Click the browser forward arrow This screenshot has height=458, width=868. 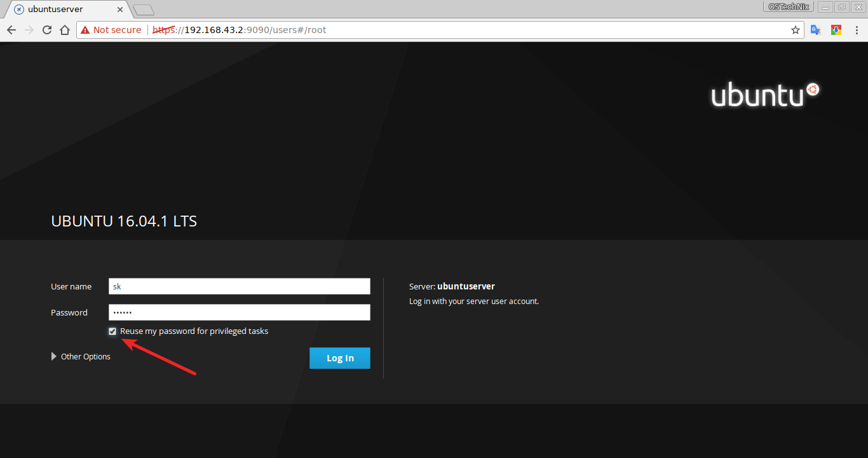pyautogui.click(x=29, y=30)
